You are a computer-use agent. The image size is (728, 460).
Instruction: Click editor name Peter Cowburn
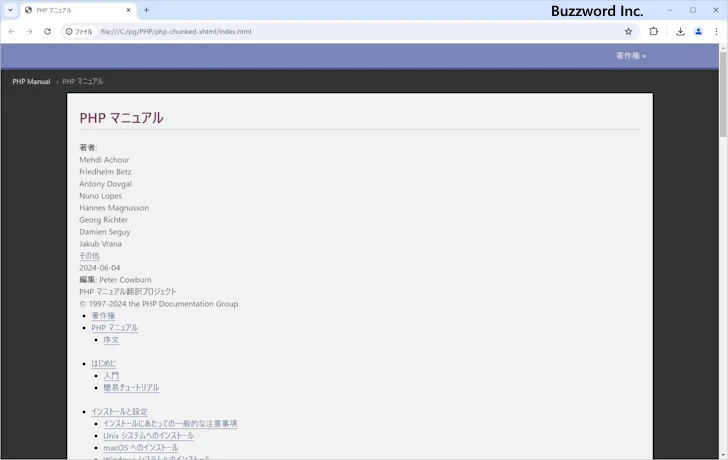(125, 280)
